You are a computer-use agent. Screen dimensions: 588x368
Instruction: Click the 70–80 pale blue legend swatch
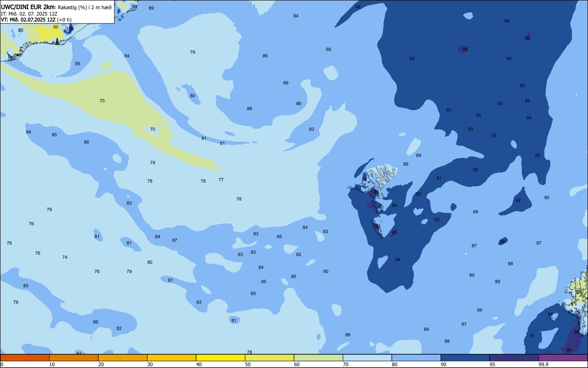367,357
